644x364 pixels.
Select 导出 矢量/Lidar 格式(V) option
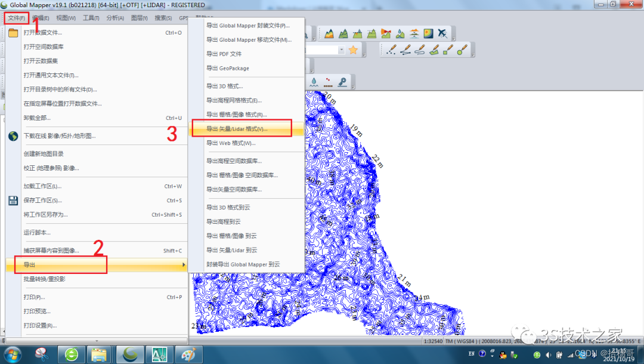click(246, 128)
